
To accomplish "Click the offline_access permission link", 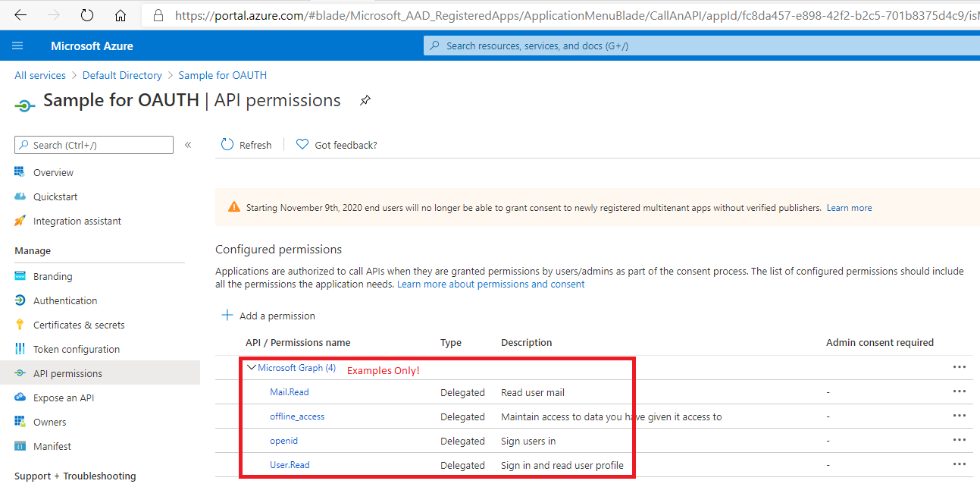I will coord(297,416).
